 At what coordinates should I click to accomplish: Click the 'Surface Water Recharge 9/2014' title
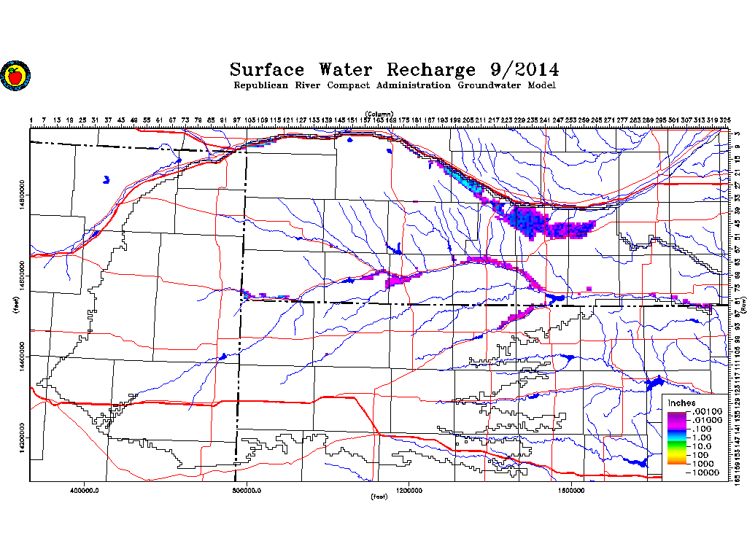tap(395, 70)
